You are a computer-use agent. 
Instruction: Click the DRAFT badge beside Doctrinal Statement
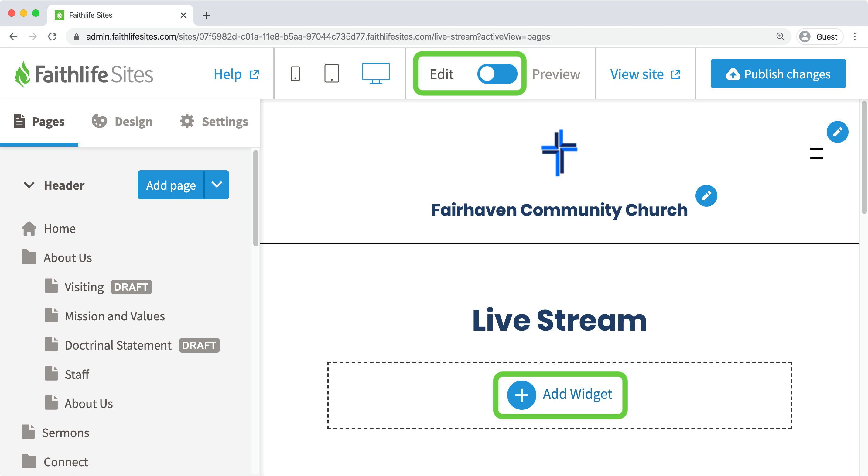coord(199,345)
